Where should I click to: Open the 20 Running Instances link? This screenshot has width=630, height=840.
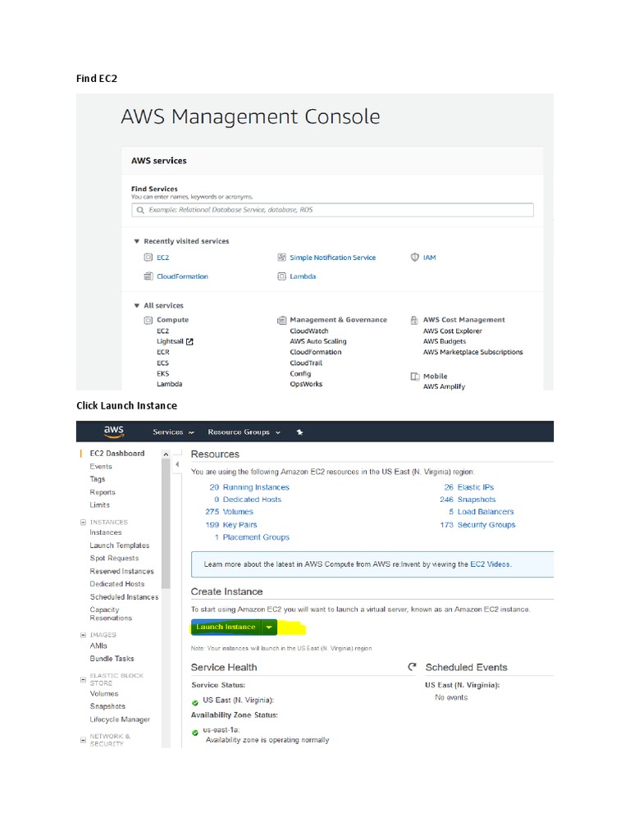click(249, 487)
